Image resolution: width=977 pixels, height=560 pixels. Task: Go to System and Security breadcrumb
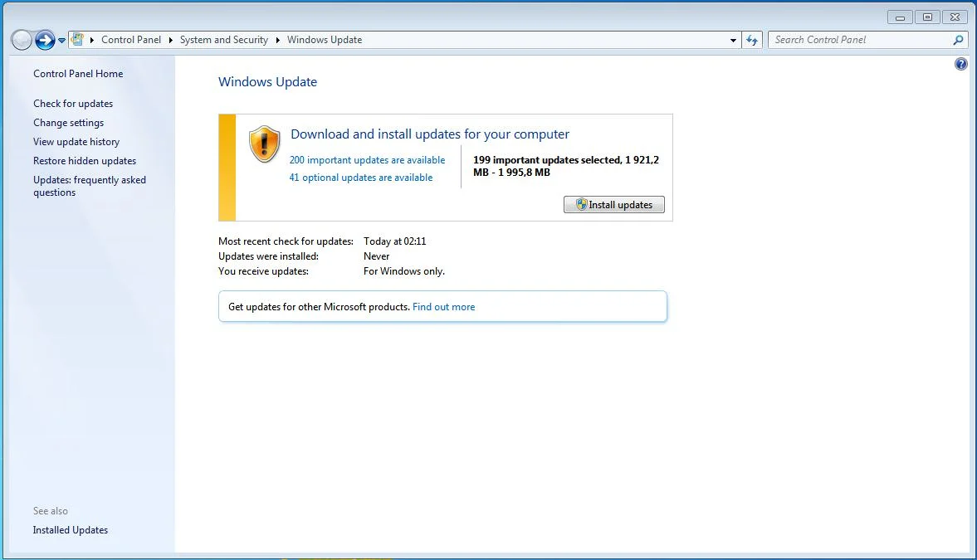point(223,40)
